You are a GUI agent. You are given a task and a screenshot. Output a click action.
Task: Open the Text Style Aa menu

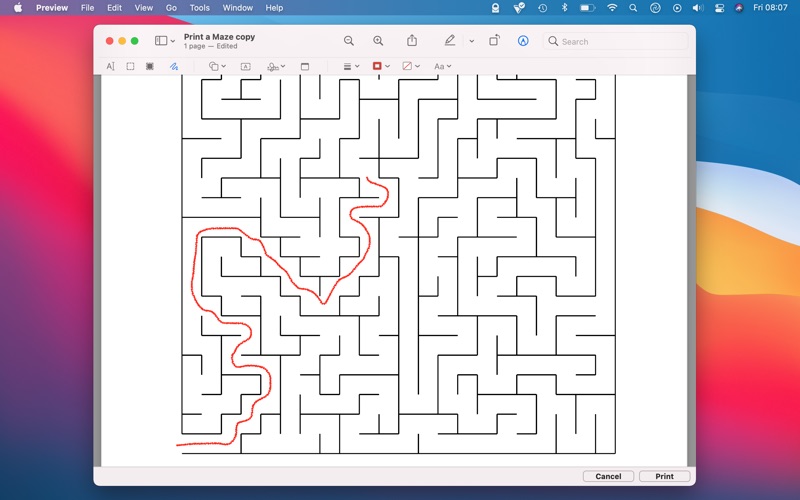(442, 66)
